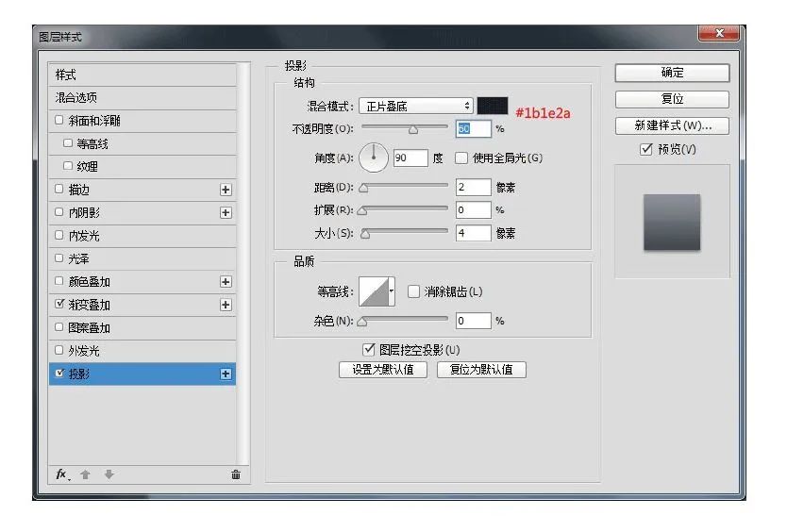
Task: Click the 距离 slider handle
Action: tap(364, 189)
